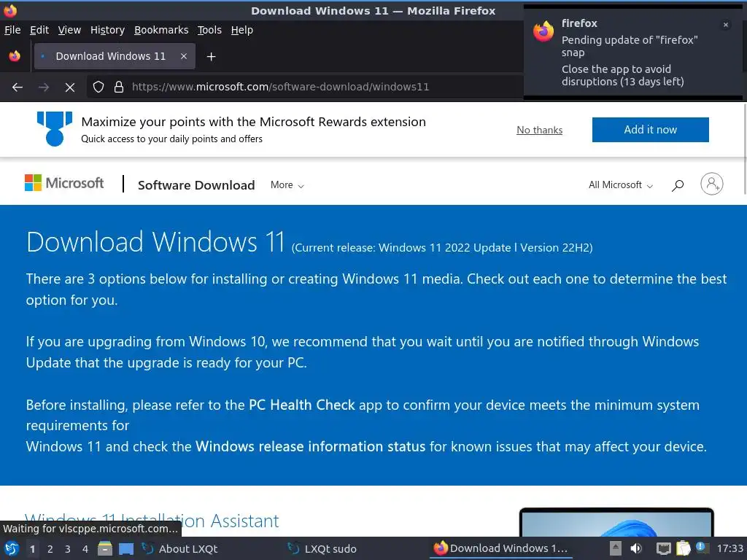The height and width of the screenshot is (560, 747).
Task: Click the Download Windows 11 page heading
Action: 155,242
